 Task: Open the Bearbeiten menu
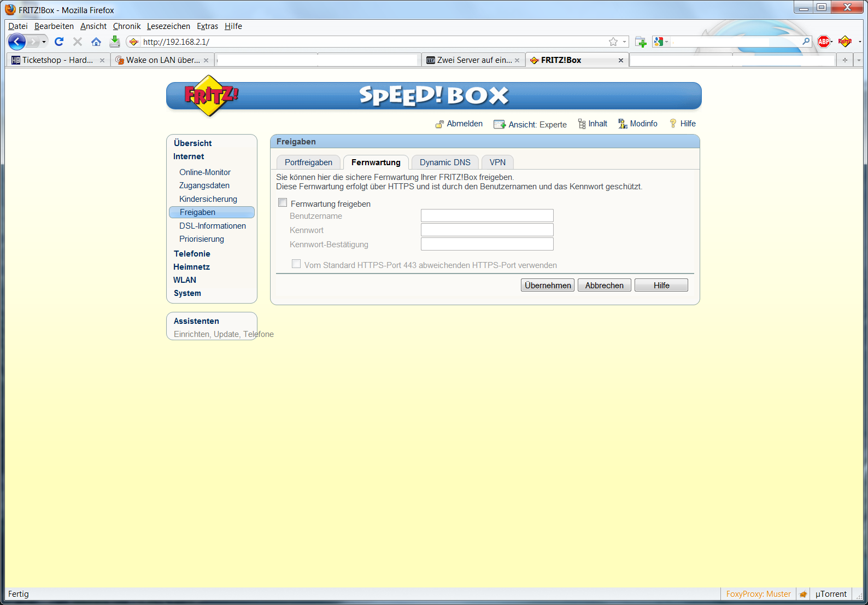pos(54,26)
